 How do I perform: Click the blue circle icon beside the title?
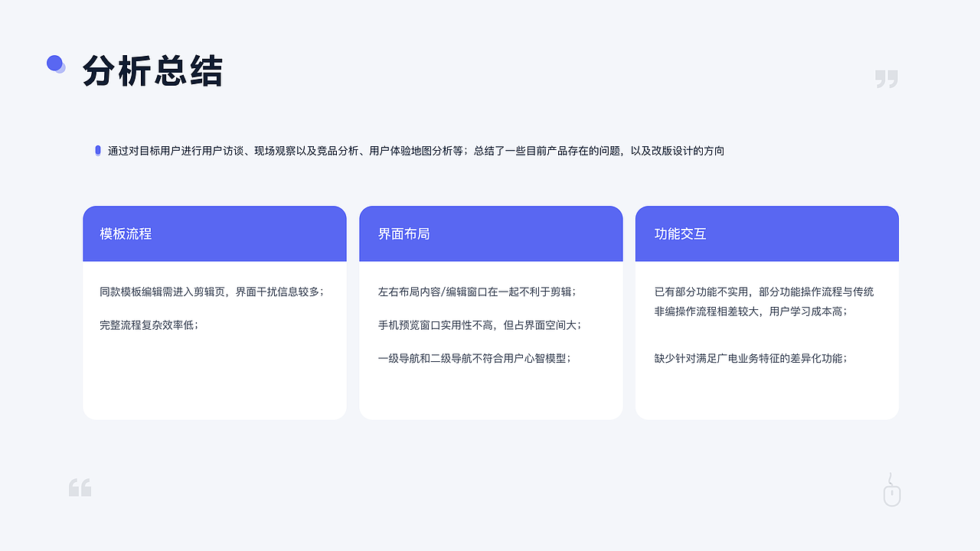[x=54, y=63]
